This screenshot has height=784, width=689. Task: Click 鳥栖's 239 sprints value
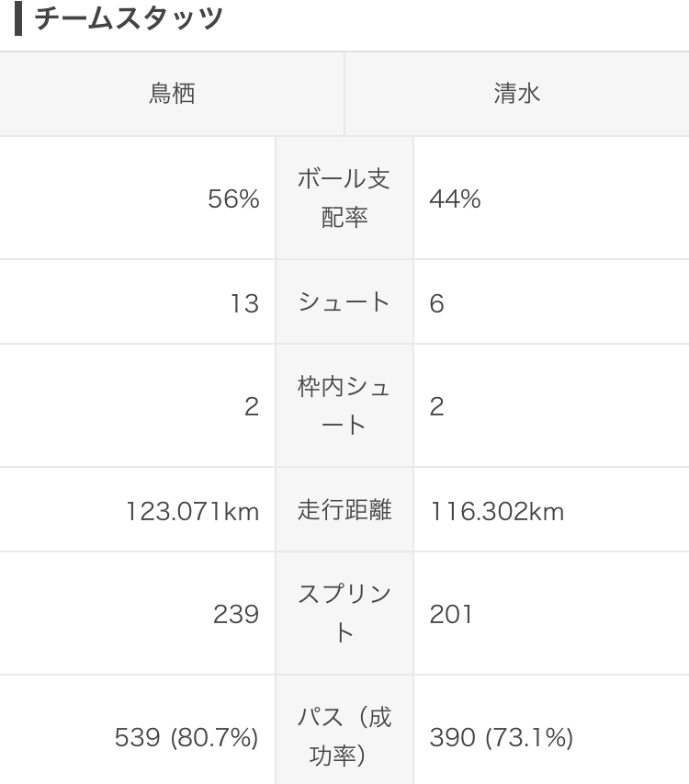tap(236, 615)
